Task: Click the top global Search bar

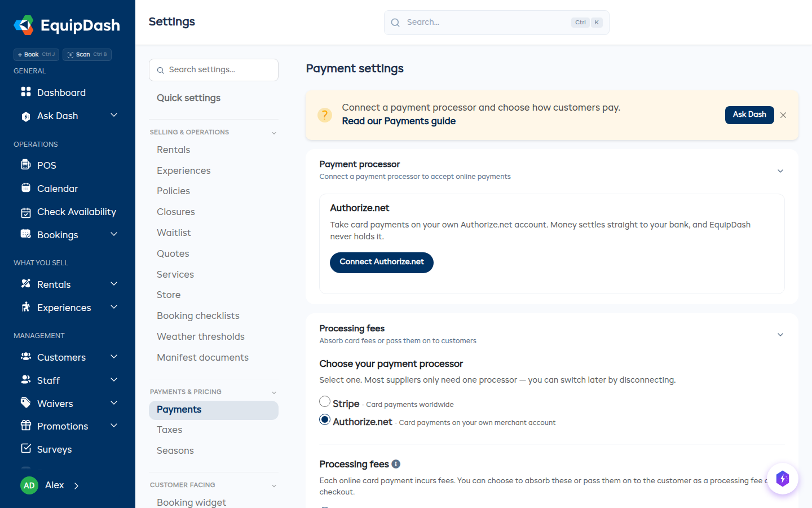Action: pyautogui.click(x=497, y=23)
